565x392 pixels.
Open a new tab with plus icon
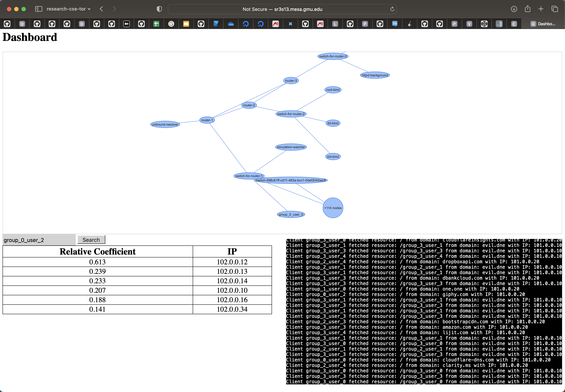coord(541,9)
